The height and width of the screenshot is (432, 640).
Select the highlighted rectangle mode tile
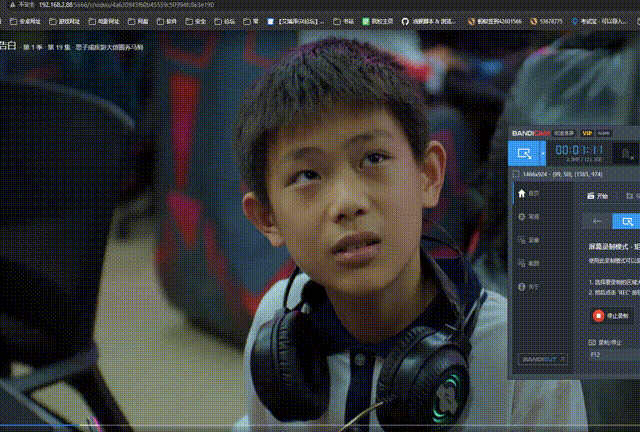(627, 221)
